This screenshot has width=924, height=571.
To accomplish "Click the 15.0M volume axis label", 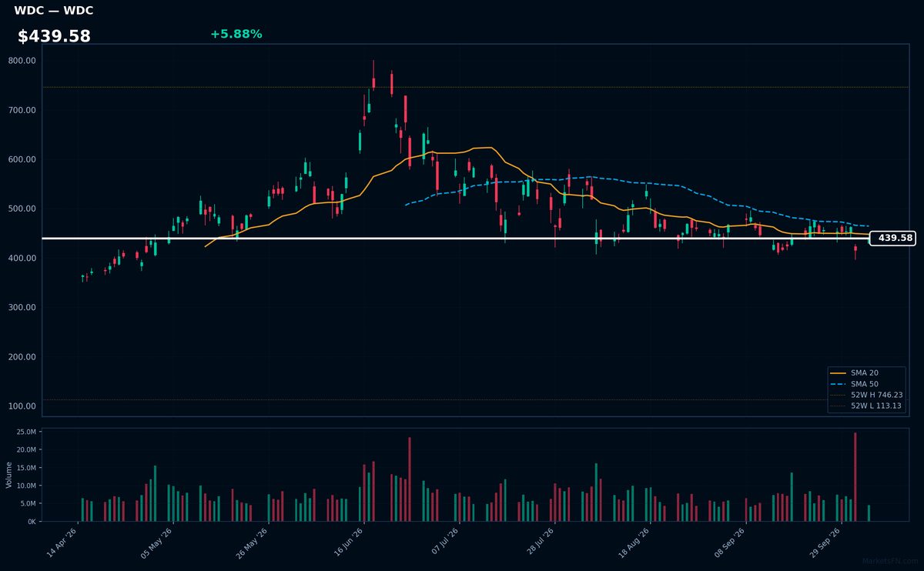I will (26, 468).
